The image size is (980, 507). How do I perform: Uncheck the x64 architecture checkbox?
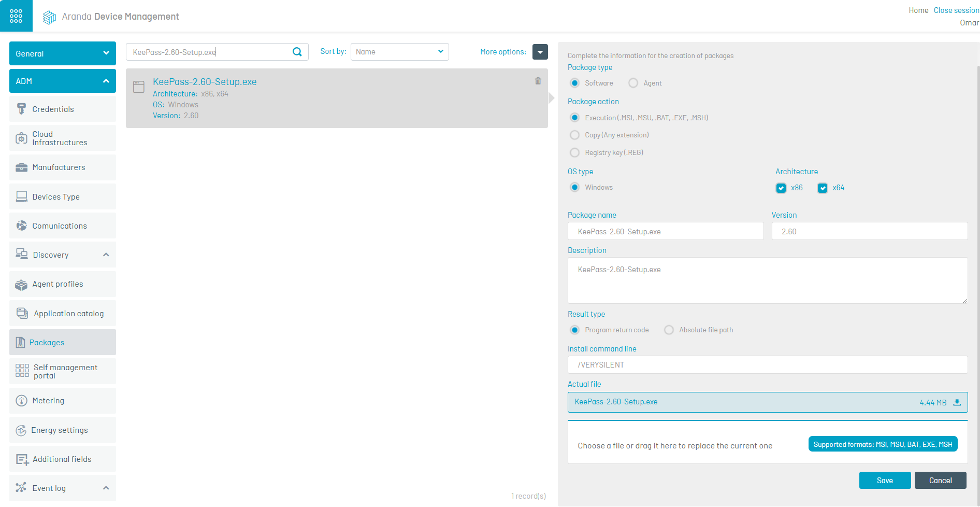click(x=822, y=188)
